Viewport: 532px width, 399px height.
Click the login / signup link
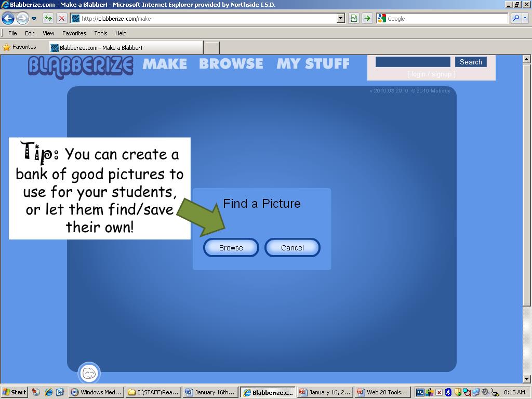tap(431, 74)
